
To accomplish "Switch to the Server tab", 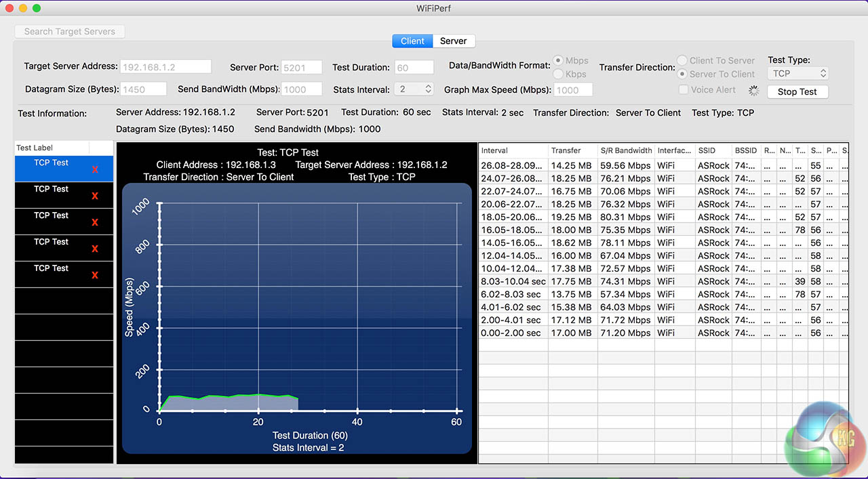I will (x=453, y=41).
